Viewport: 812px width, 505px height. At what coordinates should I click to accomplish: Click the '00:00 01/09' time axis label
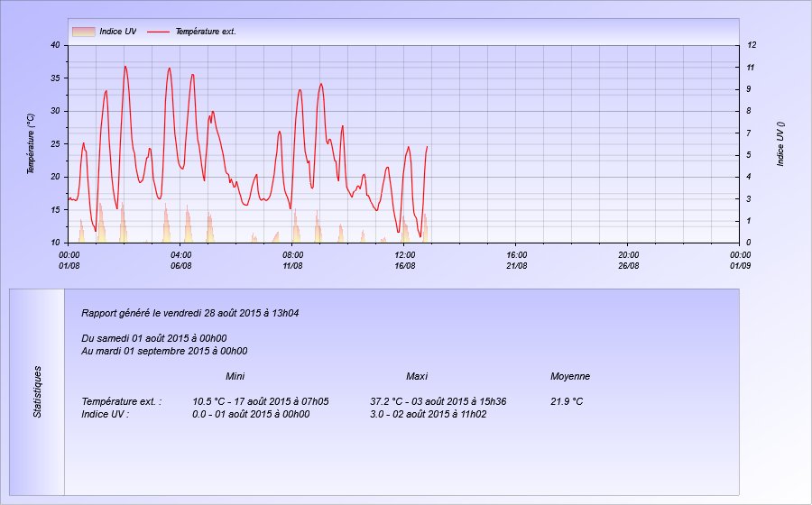click(x=740, y=261)
